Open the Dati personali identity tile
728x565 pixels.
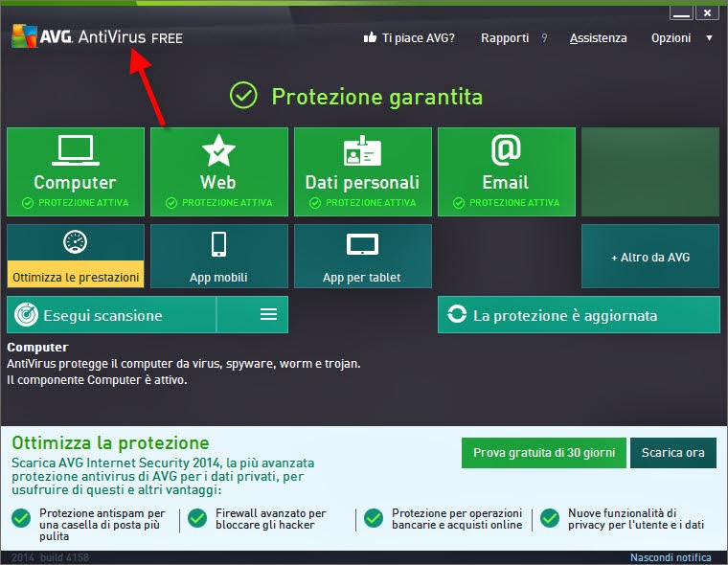[x=363, y=171]
